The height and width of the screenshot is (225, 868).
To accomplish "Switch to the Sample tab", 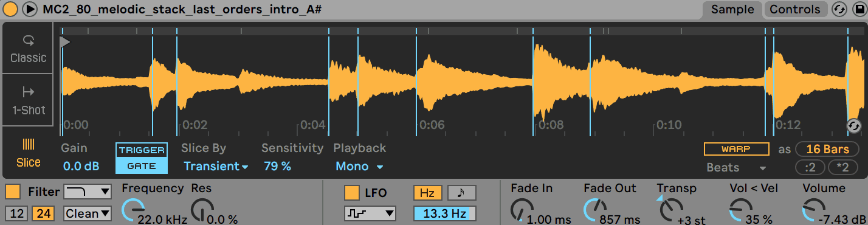I will click(x=732, y=9).
